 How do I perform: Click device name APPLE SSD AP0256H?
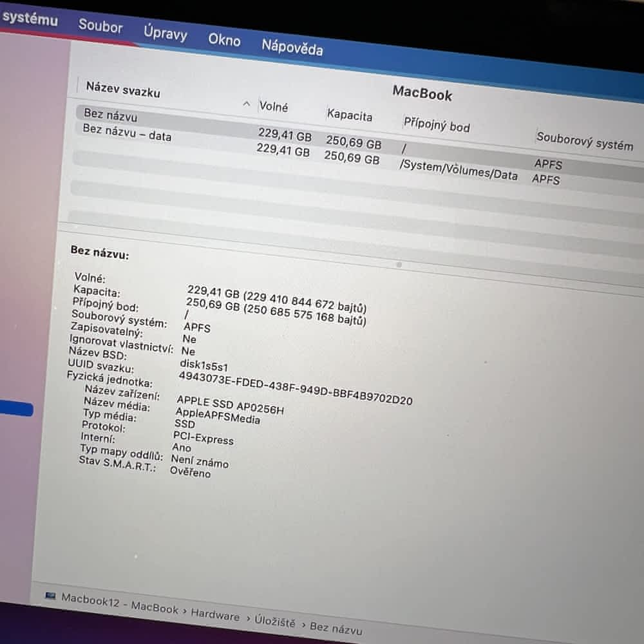coord(231,404)
